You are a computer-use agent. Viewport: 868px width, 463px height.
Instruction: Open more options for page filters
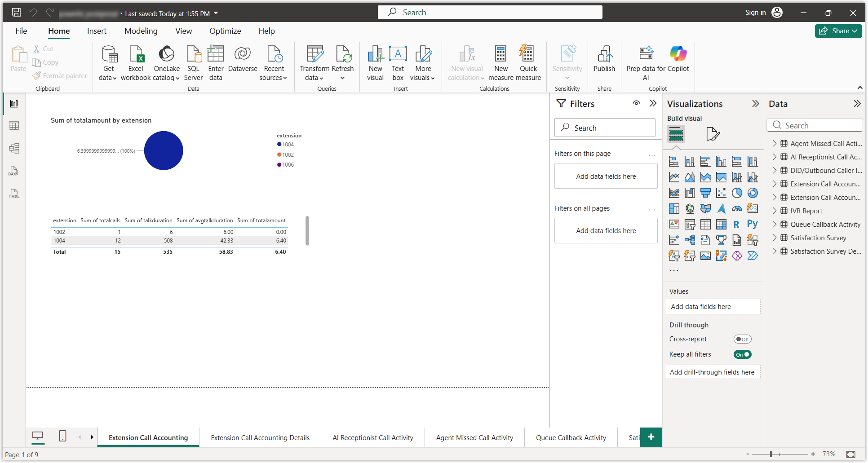[652, 154]
